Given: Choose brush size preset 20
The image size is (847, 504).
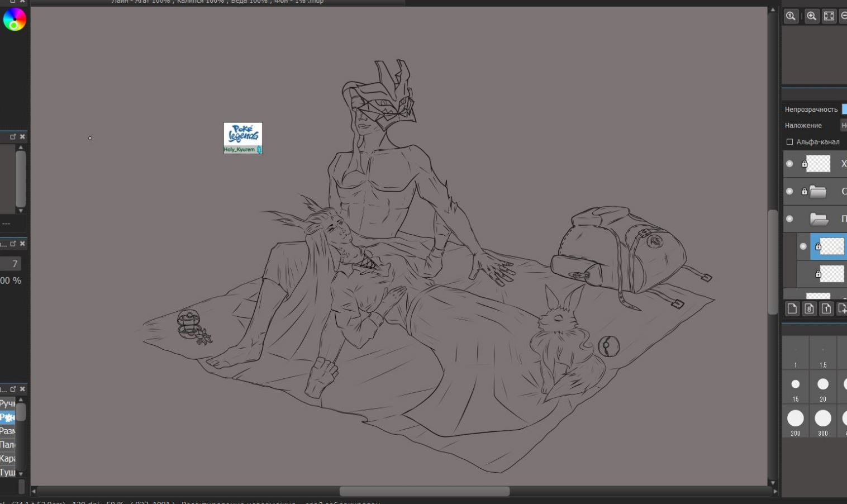Looking at the screenshot, I should 823,387.
